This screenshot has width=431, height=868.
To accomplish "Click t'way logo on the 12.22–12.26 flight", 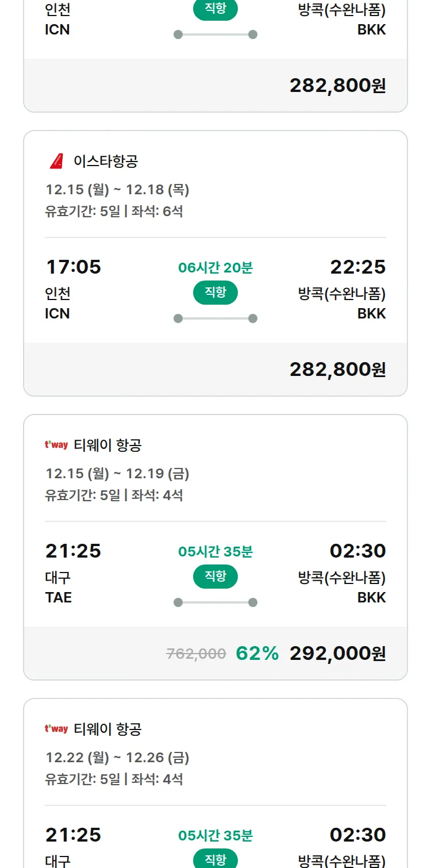I will tap(56, 729).
